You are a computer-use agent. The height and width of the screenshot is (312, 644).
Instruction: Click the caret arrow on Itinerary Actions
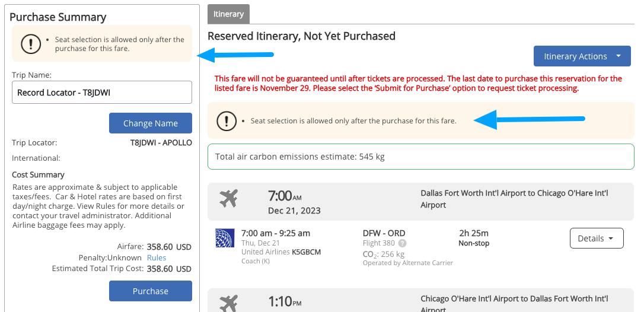point(619,56)
